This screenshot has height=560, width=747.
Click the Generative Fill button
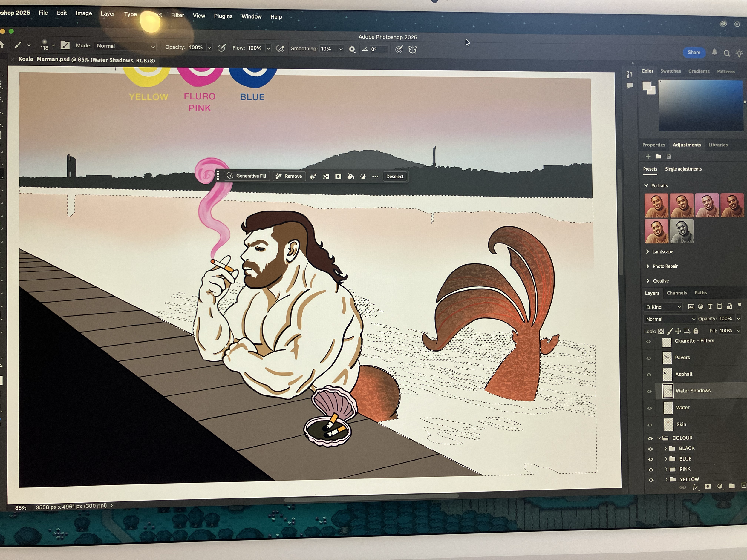click(247, 176)
